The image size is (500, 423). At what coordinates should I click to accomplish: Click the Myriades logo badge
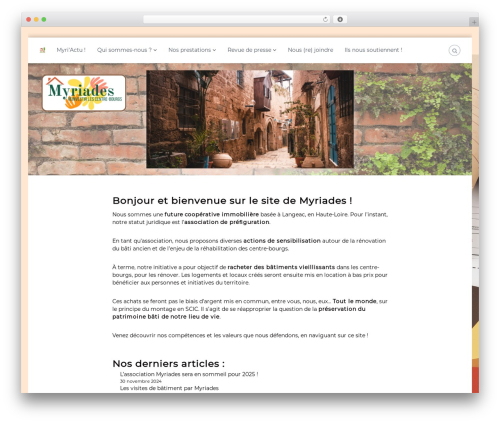84,93
